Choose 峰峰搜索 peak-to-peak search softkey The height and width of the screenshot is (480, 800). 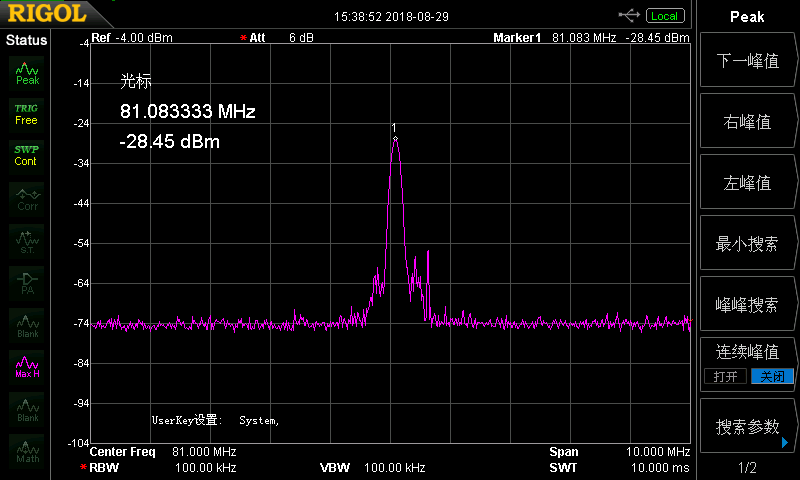click(x=747, y=305)
